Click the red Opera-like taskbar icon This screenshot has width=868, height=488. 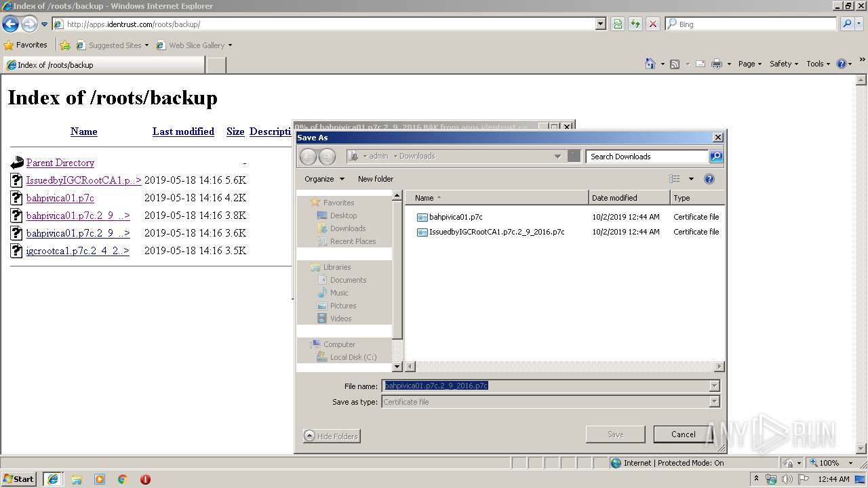pyautogui.click(x=145, y=479)
